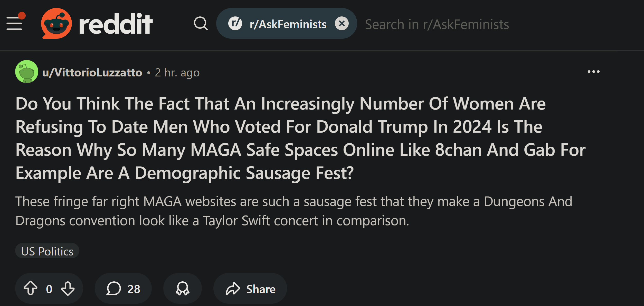The height and width of the screenshot is (306, 644).
Task: Click the green user avatar
Action: pos(27,72)
